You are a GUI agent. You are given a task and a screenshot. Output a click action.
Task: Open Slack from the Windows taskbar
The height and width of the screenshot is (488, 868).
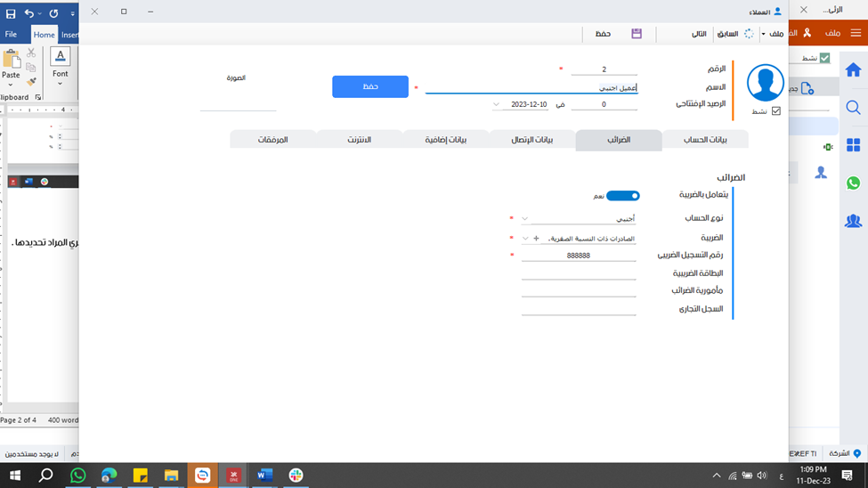click(x=296, y=476)
